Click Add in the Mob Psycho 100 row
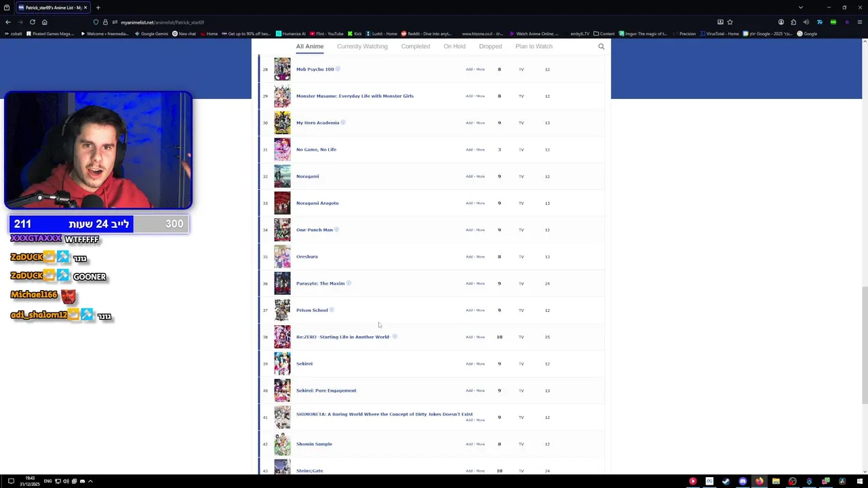868x488 pixels. point(469,69)
